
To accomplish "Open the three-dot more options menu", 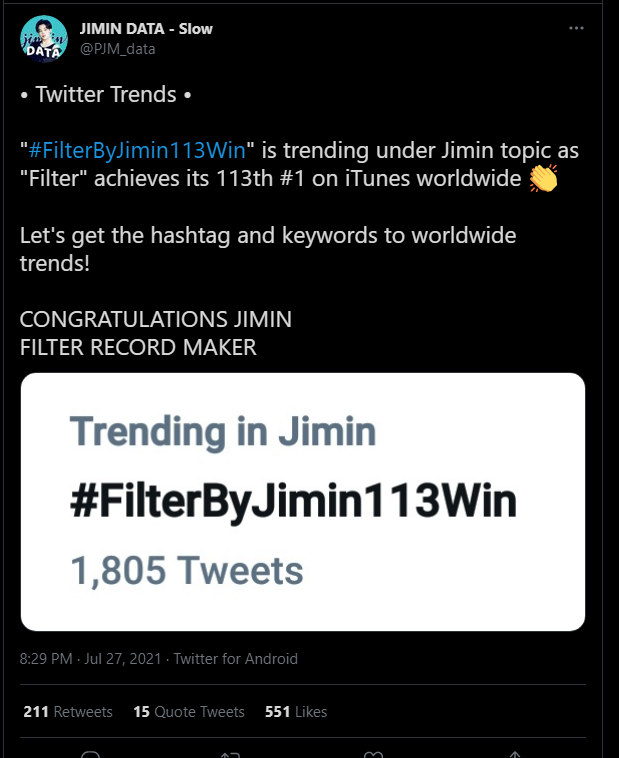I will [x=576, y=28].
